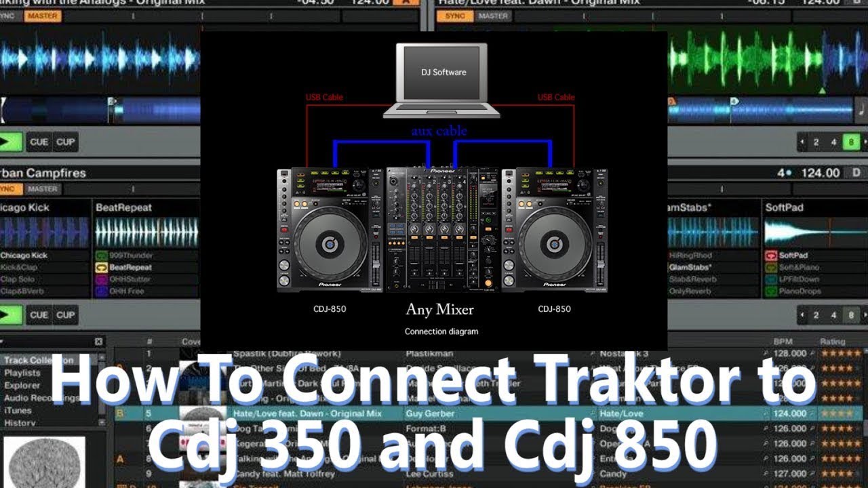
Task: Select the Guy Gerber artist cell
Action: 431,413
